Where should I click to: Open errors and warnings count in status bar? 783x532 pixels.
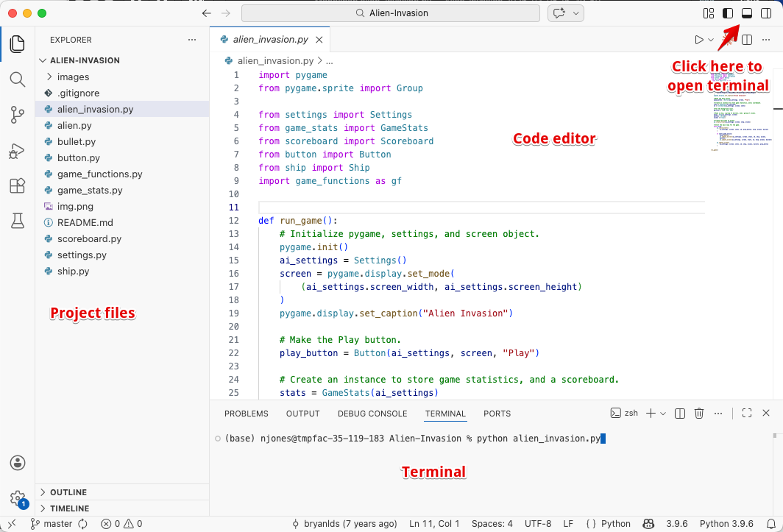tap(122, 524)
